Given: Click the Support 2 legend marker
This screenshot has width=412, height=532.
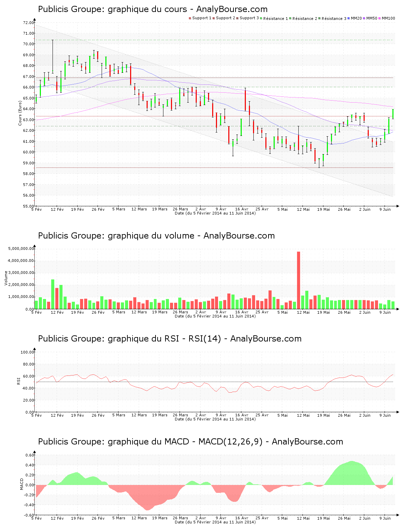Looking at the screenshot, I should point(214,18).
